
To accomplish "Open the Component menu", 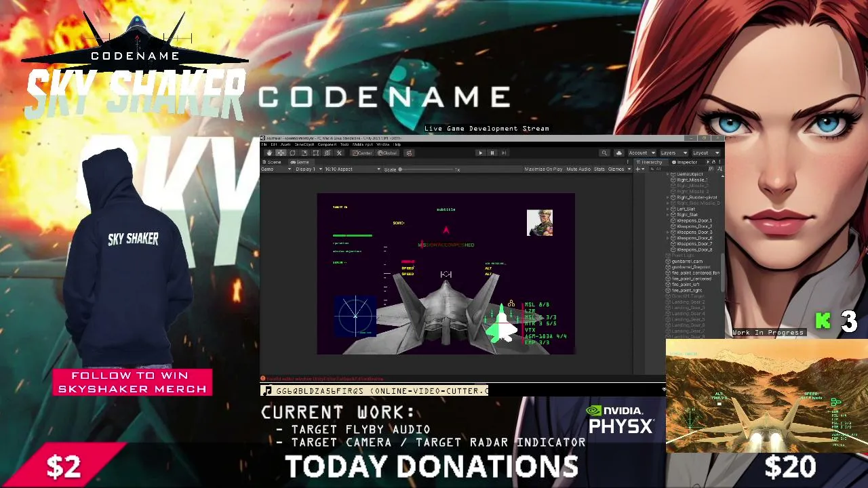I will pyautogui.click(x=327, y=144).
